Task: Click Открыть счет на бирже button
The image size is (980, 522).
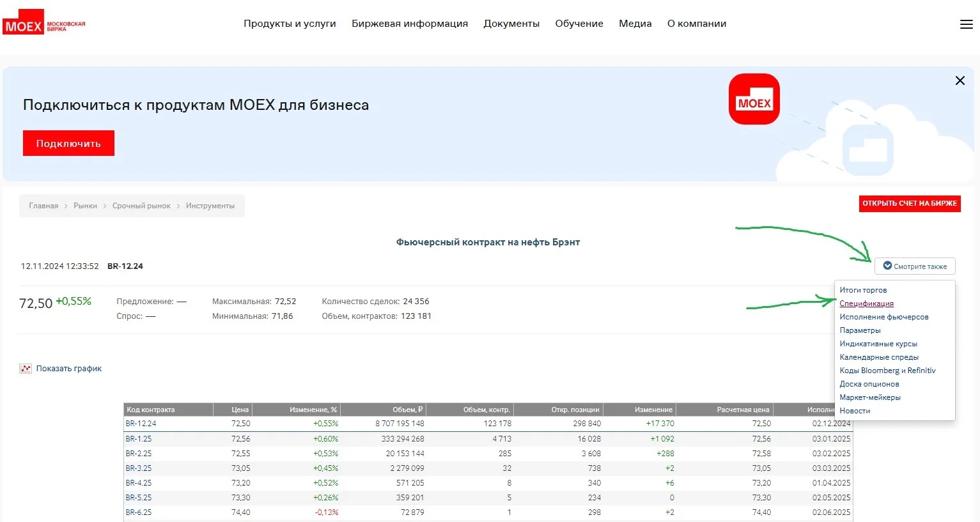Action: pos(910,204)
